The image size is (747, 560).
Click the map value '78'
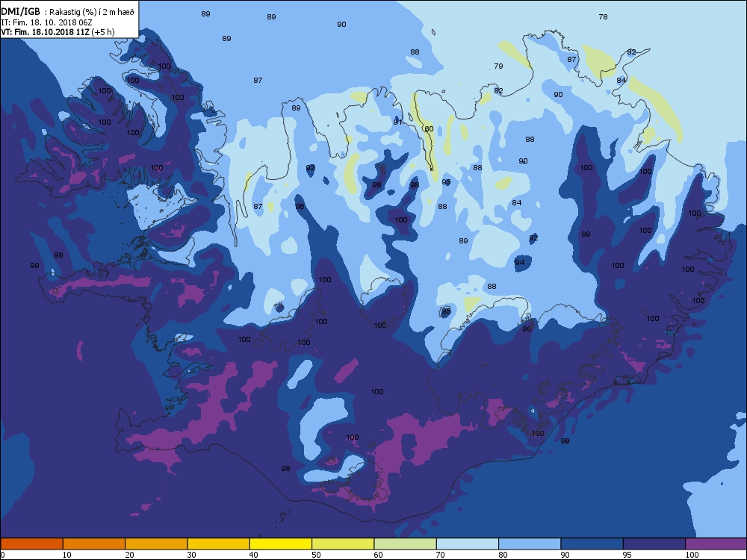[603, 16]
